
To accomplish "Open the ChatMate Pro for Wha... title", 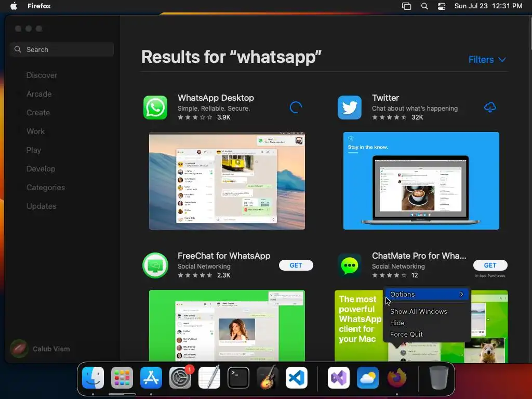I will 419,256.
